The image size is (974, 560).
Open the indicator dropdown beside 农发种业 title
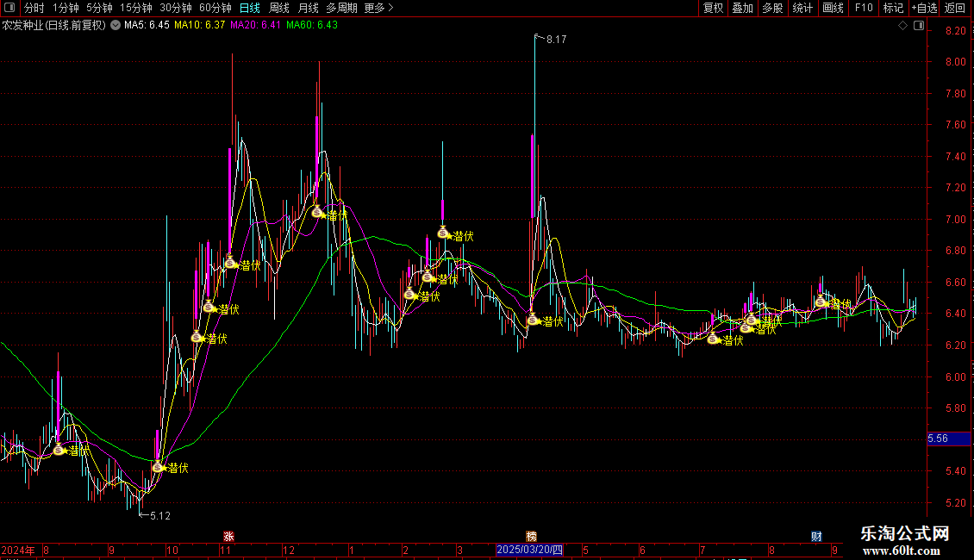116,25
